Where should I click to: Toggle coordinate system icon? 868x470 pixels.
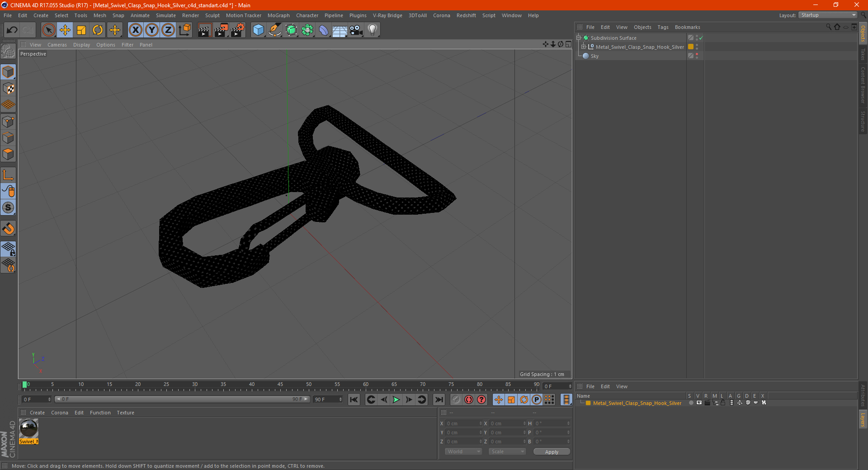184,30
